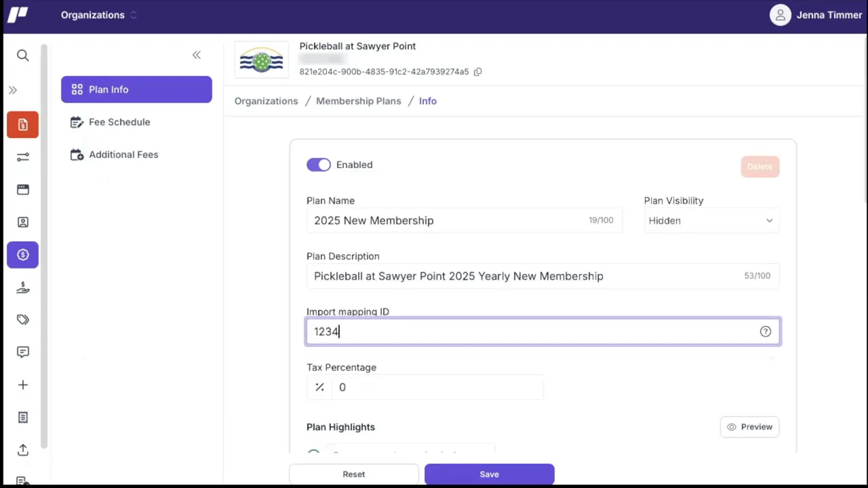This screenshot has width=868, height=488.
Task: Open the Additional Fees section
Action: pyautogui.click(x=123, y=155)
